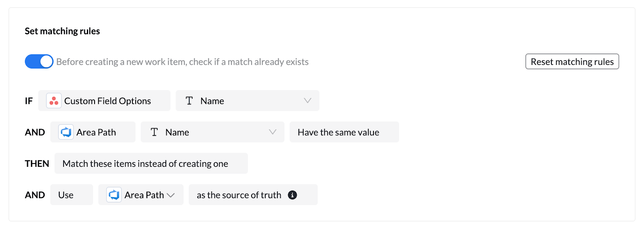Image resolution: width=644 pixels, height=226 pixels.
Task: Open the first AND row Name dropdown chevron
Action: (x=272, y=132)
